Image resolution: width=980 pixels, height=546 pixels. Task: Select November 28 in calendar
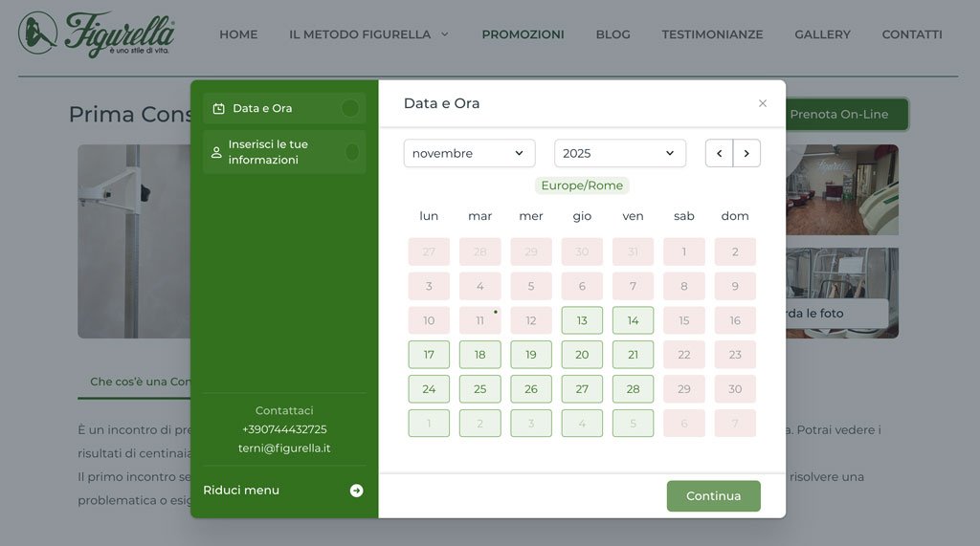(x=634, y=389)
